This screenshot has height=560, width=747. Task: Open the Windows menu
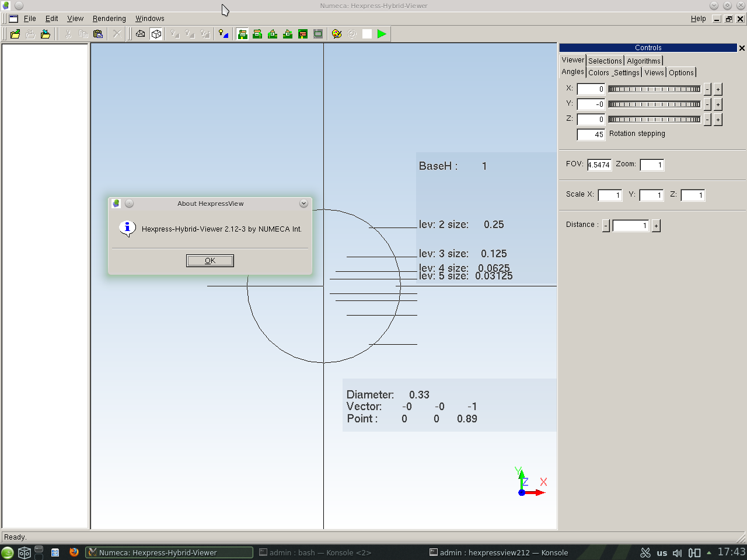(x=150, y=19)
